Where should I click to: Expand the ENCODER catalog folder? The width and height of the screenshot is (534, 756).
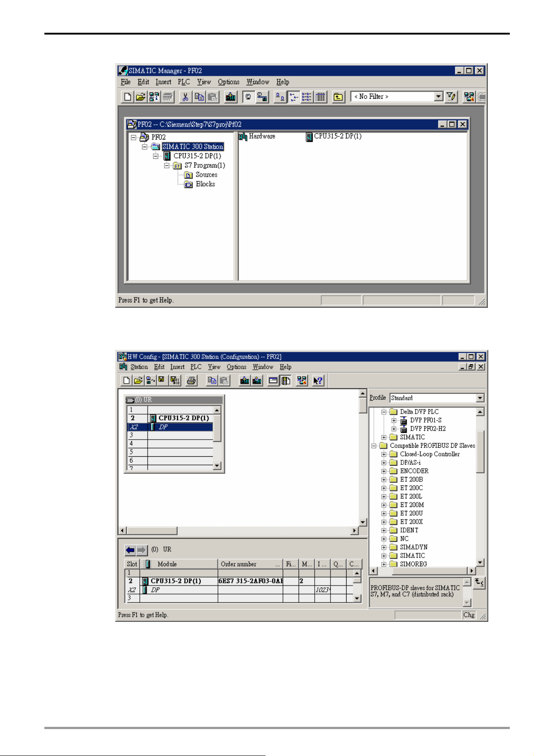384,471
